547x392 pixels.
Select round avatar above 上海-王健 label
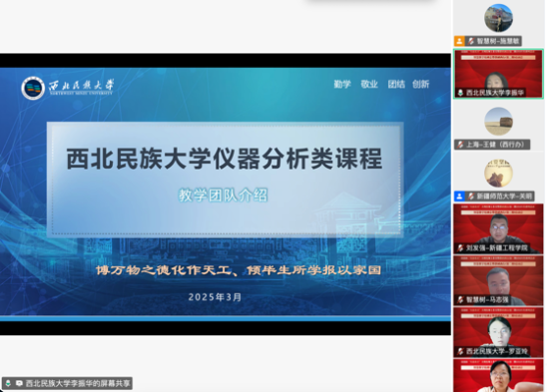(498, 122)
